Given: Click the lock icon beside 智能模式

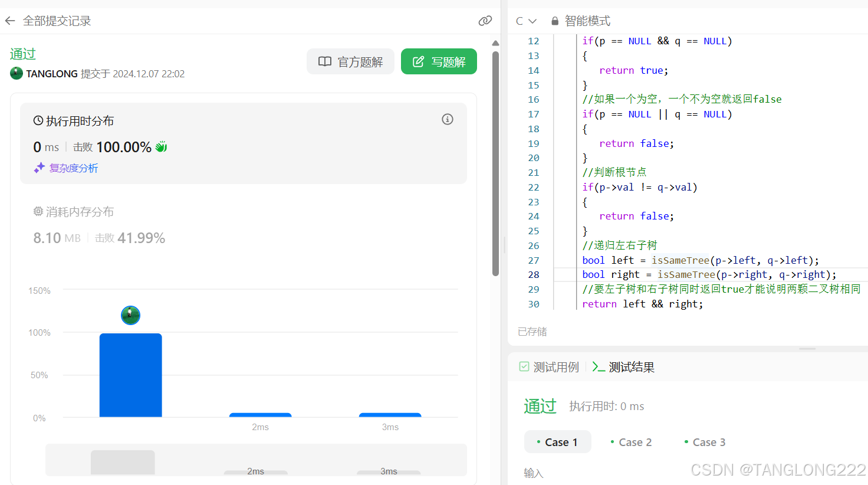Looking at the screenshot, I should pyautogui.click(x=555, y=21).
